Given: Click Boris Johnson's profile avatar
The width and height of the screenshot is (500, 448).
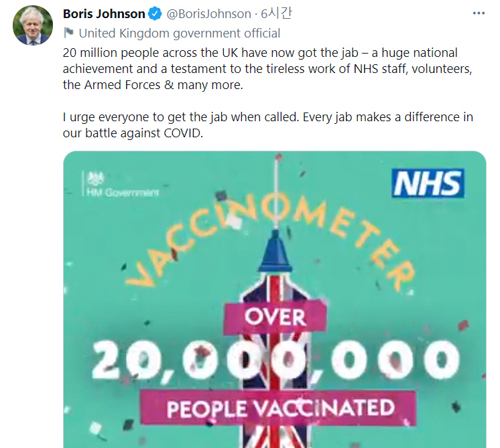Looking at the screenshot, I should (x=32, y=25).
